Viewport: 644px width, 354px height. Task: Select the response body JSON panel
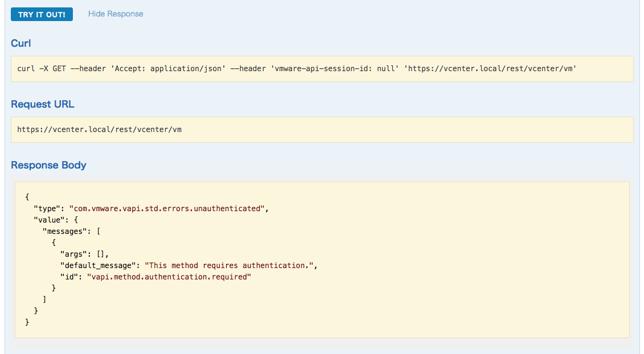[x=322, y=259]
